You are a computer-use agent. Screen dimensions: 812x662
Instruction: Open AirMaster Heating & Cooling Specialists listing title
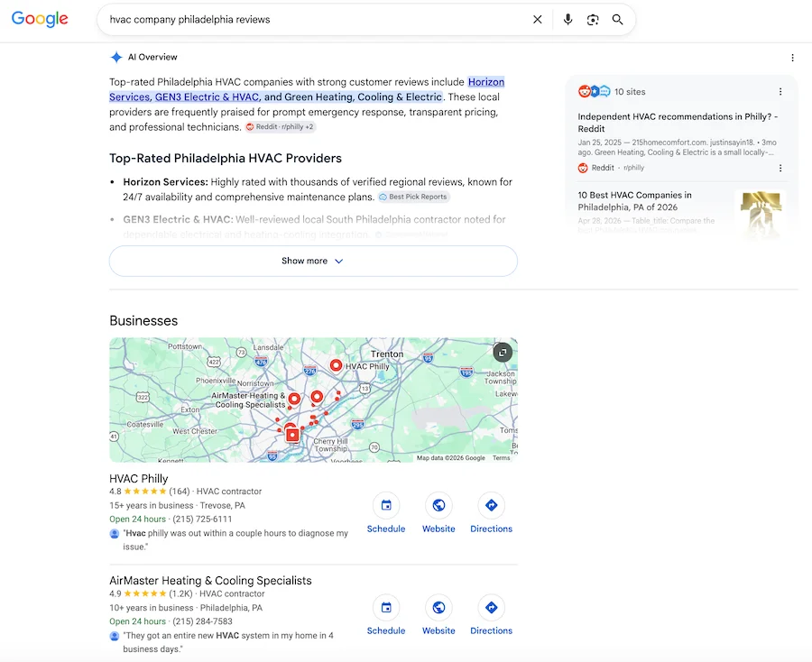point(210,580)
